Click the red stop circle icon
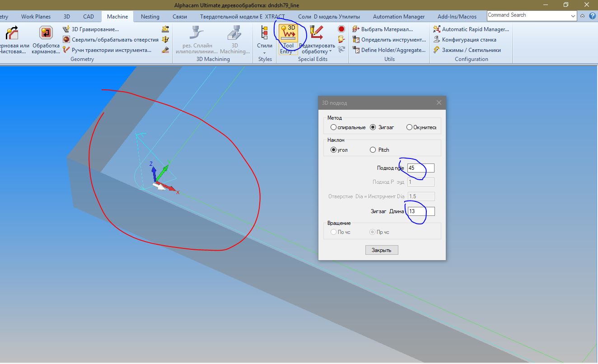Viewport: 598px width, 364px height. (x=341, y=29)
